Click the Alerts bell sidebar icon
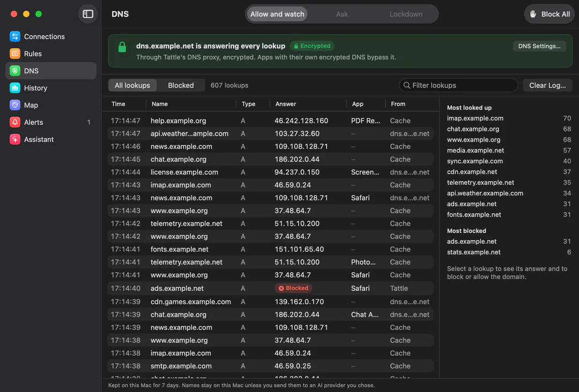The width and height of the screenshot is (579, 392). [15, 122]
